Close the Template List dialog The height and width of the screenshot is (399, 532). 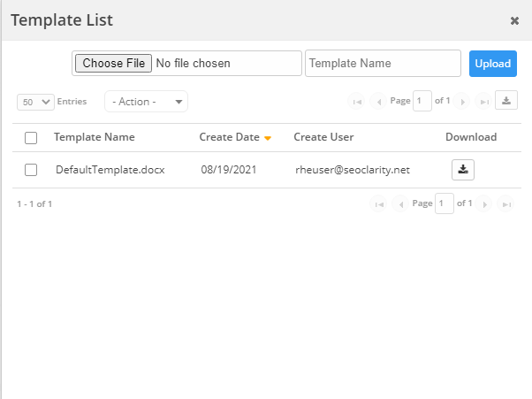(x=514, y=20)
